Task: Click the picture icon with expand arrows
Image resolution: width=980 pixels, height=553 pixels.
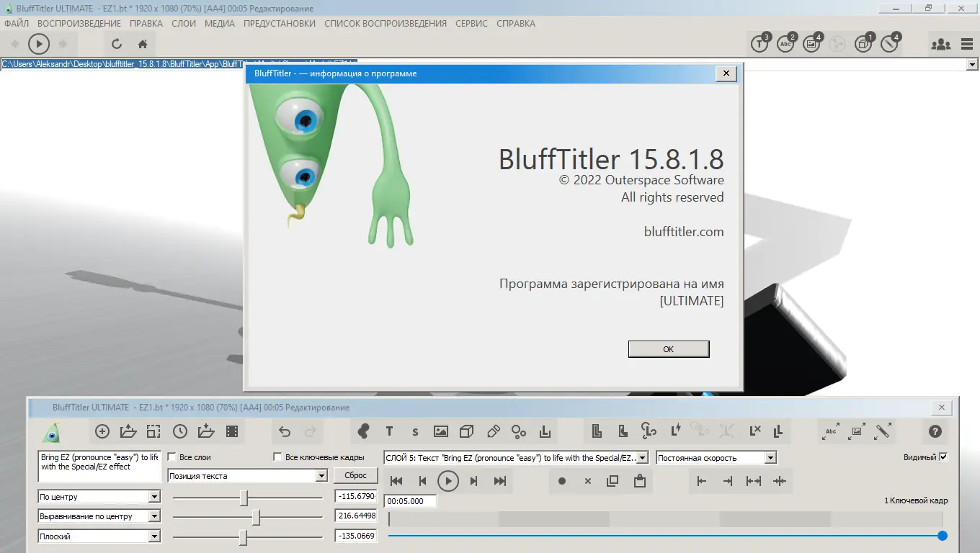Action: [x=857, y=431]
